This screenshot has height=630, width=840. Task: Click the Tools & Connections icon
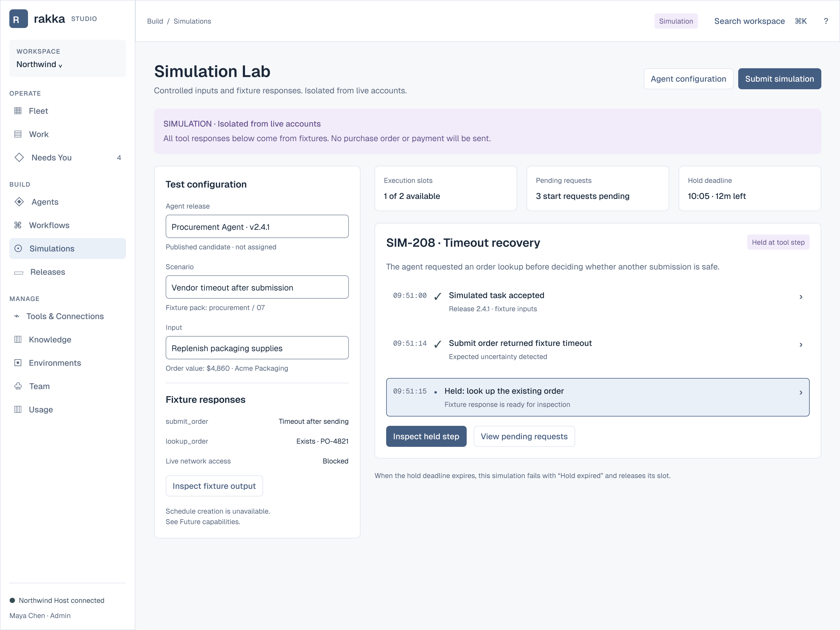tap(17, 316)
